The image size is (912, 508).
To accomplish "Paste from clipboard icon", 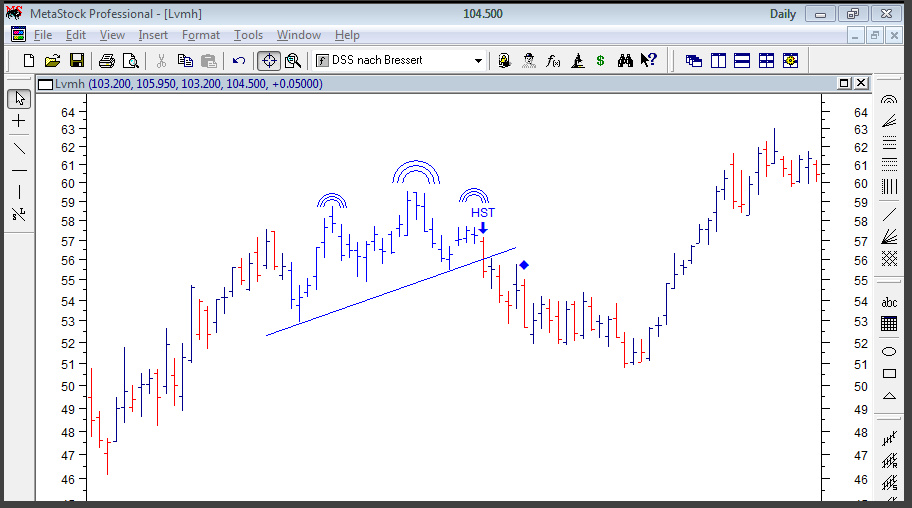I will tap(209, 61).
